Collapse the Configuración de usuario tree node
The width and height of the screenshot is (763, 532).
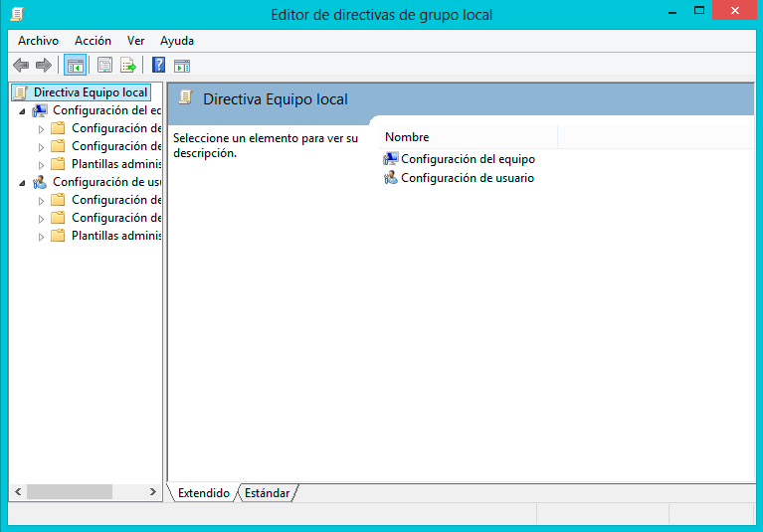coord(22,183)
